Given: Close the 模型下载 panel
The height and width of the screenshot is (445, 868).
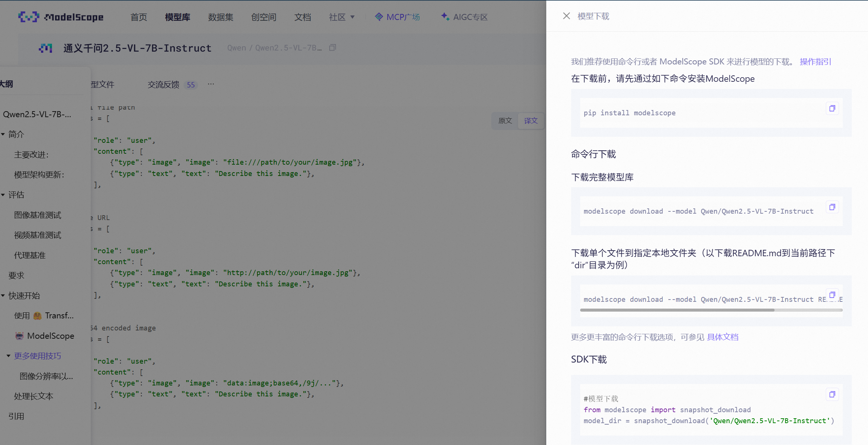Looking at the screenshot, I should click(566, 16).
